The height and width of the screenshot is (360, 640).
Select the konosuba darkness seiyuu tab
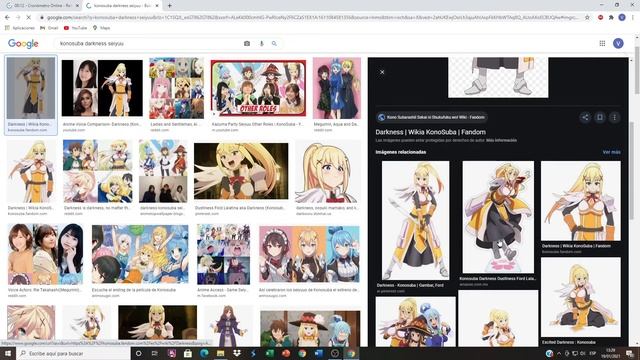pyautogui.click(x=122, y=6)
